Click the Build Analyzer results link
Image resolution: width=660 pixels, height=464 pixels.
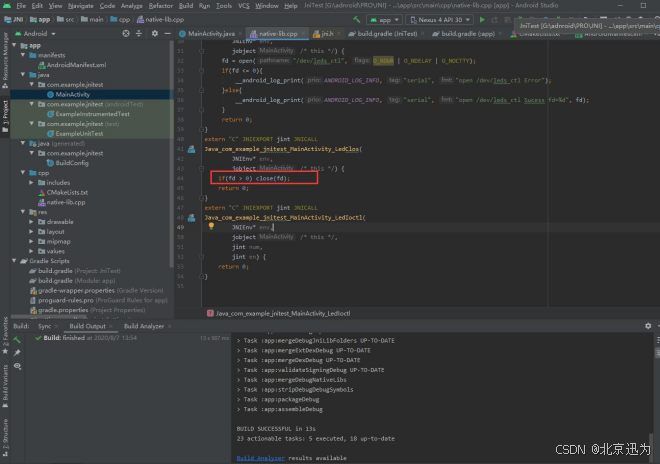261,458
